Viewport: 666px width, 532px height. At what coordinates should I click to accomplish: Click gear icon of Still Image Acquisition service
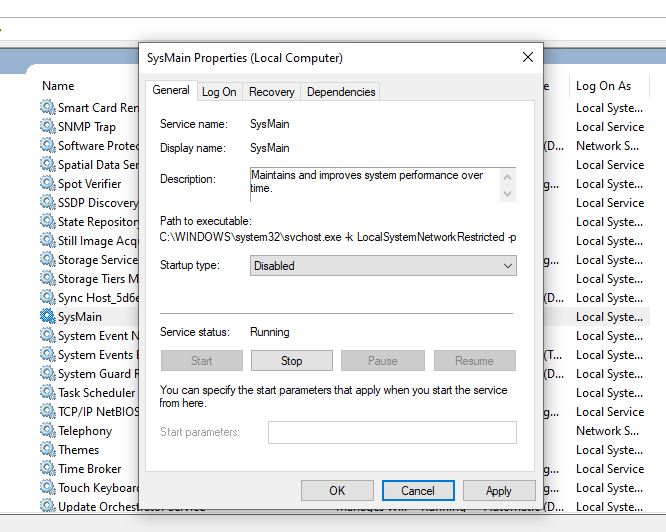[48, 241]
